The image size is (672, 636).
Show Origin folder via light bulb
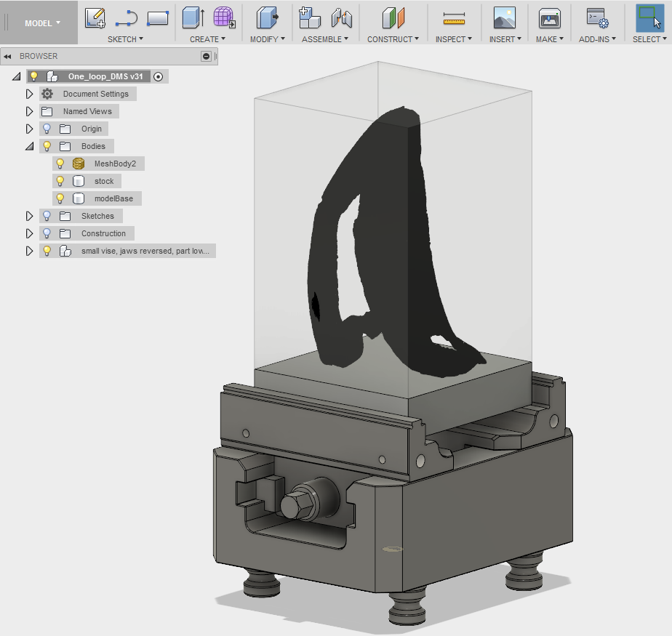47,129
